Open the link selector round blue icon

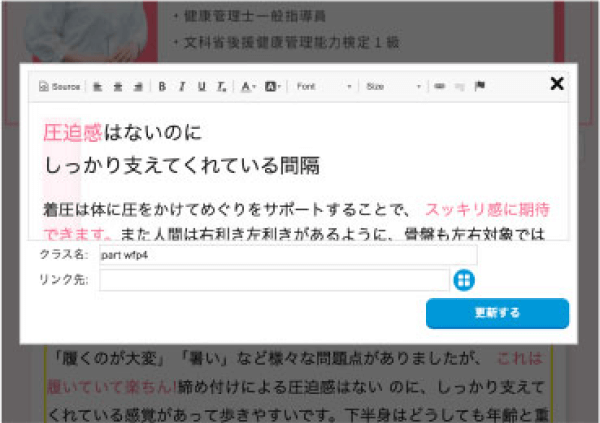(464, 280)
